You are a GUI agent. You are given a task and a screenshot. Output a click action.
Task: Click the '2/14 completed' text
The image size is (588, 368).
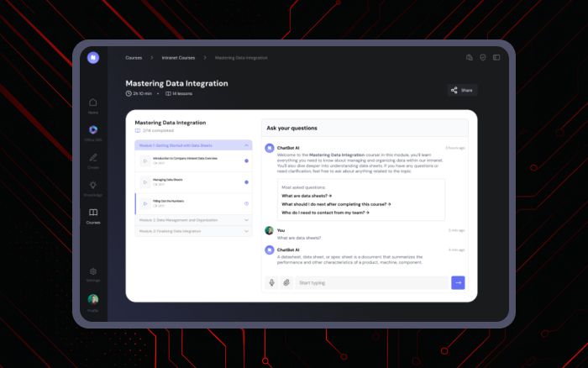pos(158,130)
